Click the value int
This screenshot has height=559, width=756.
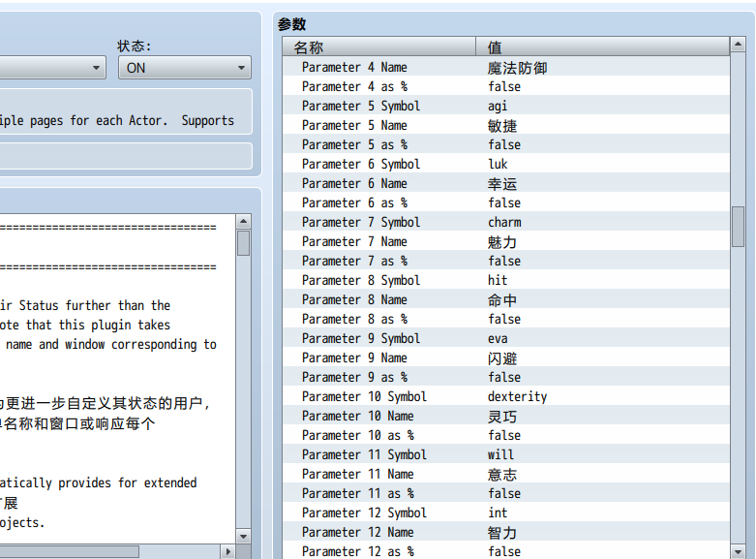498,512
